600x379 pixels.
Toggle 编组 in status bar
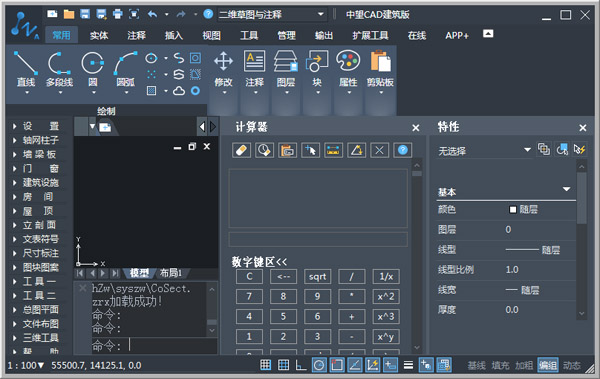pos(548,366)
